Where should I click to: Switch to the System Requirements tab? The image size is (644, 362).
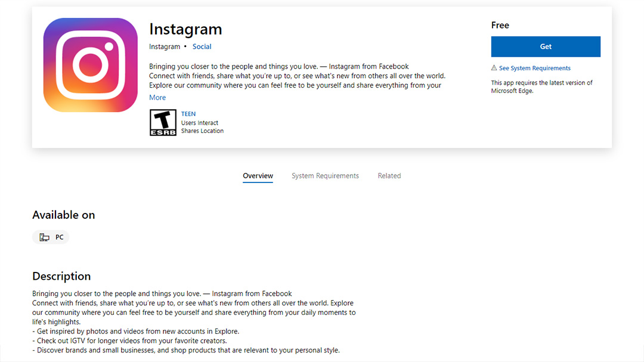tap(325, 176)
